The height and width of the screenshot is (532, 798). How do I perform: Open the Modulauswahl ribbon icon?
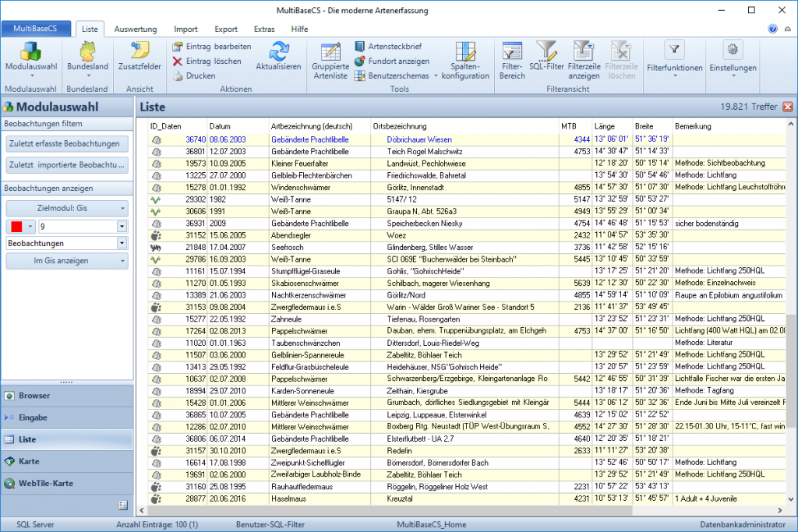tap(30, 51)
